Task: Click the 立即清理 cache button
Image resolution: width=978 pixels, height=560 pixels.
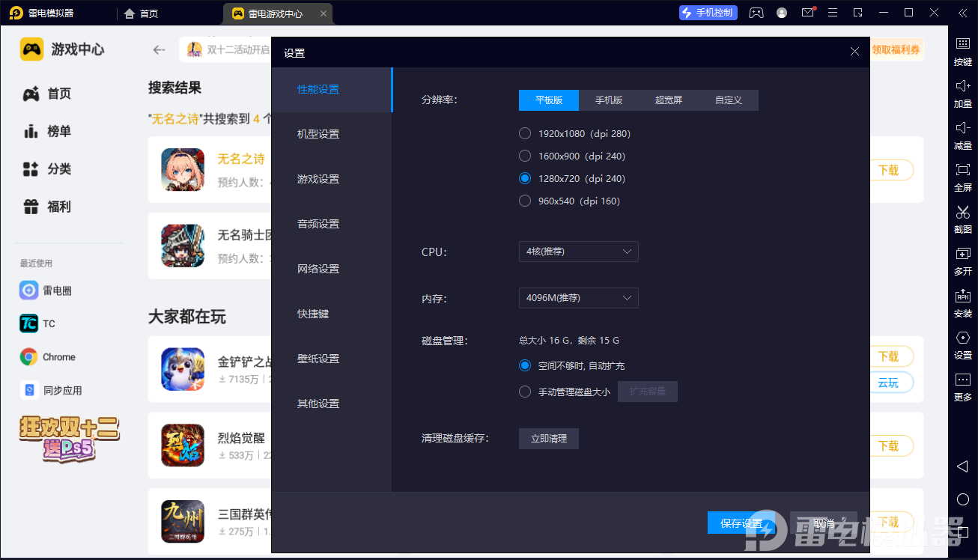Action: (548, 439)
